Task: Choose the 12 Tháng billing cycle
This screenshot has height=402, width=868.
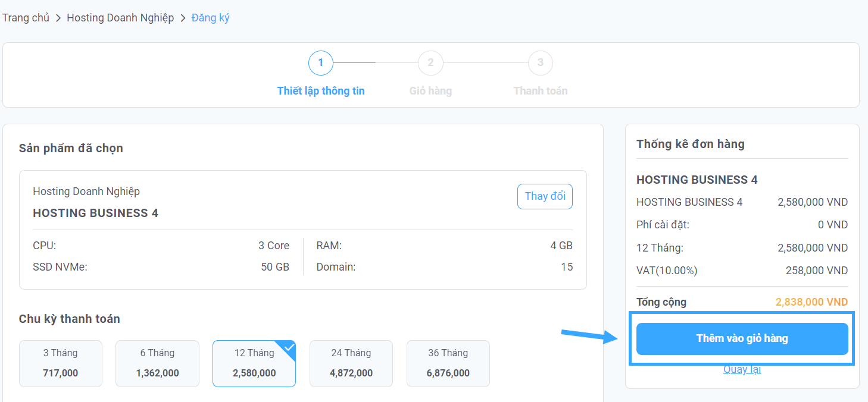Action: tap(254, 363)
